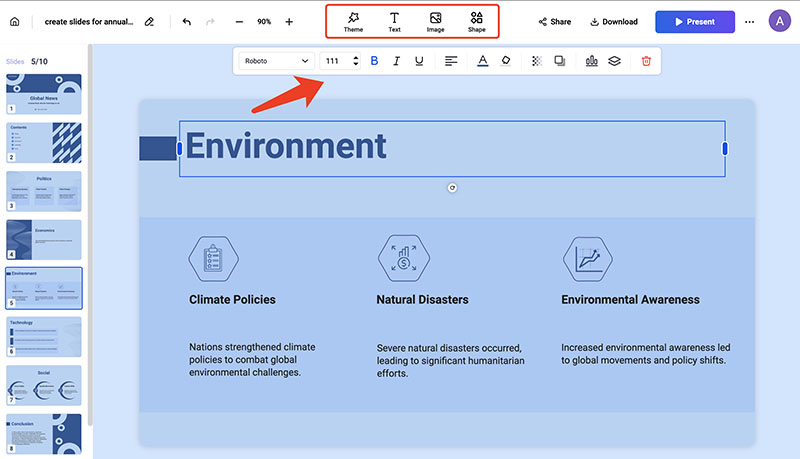Zoom in with the plus icon

point(289,21)
